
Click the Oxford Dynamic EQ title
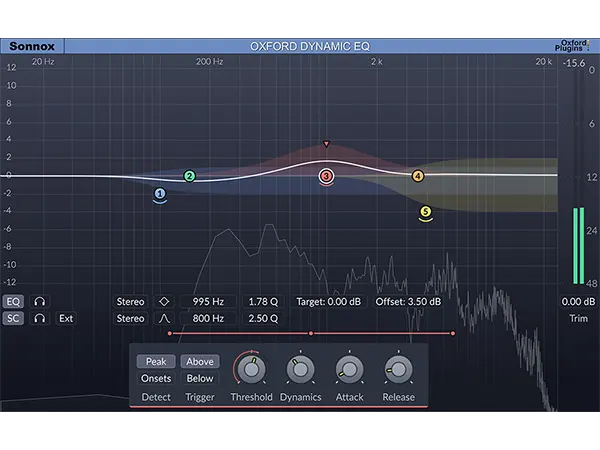310,46
